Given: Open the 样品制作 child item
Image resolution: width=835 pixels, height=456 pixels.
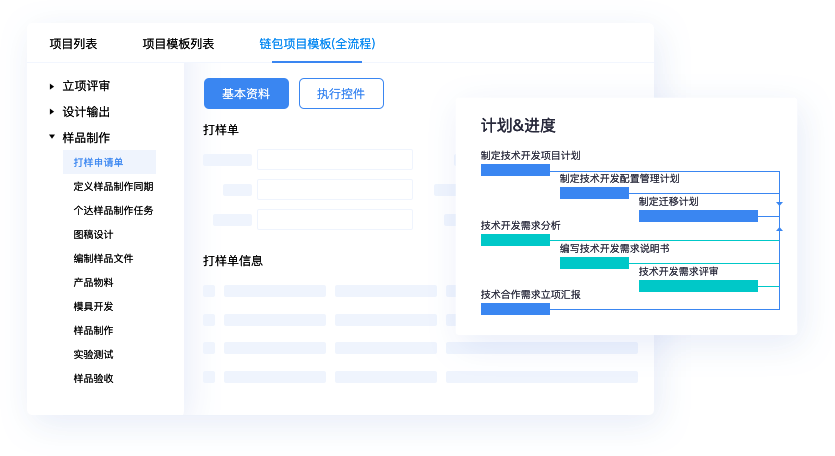Looking at the screenshot, I should click(x=93, y=330).
